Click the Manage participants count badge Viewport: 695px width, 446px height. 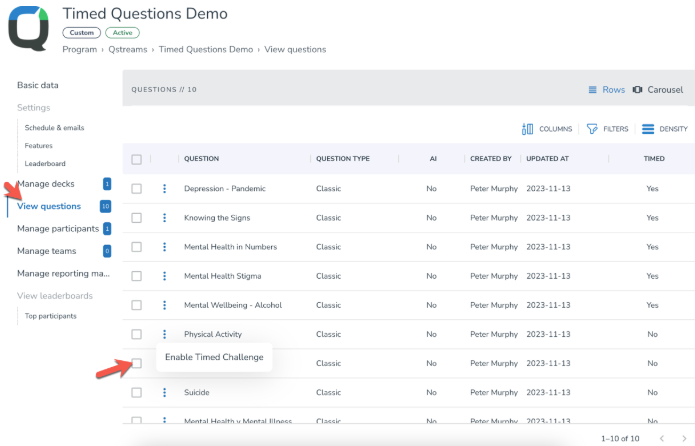(x=107, y=229)
